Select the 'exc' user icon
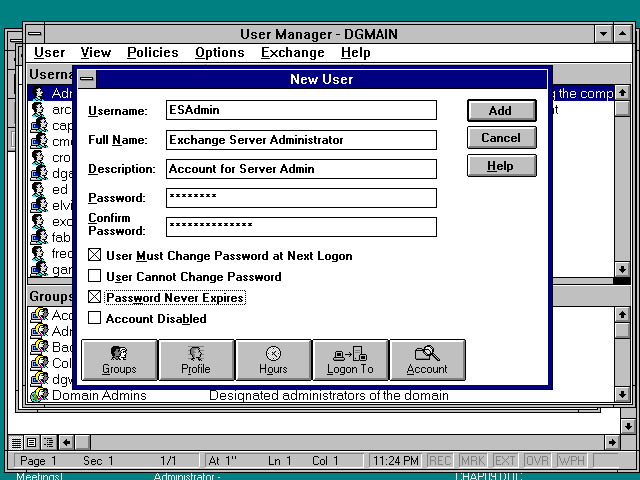The width and height of the screenshot is (640, 480). coord(38,221)
